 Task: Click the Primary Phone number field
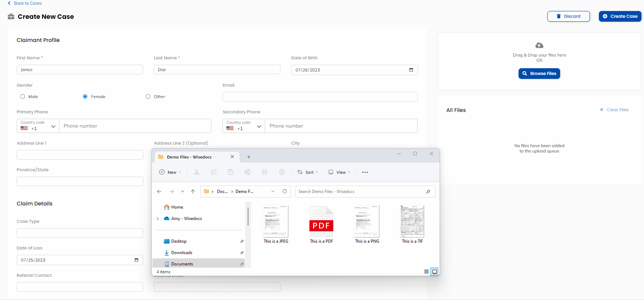135,126
